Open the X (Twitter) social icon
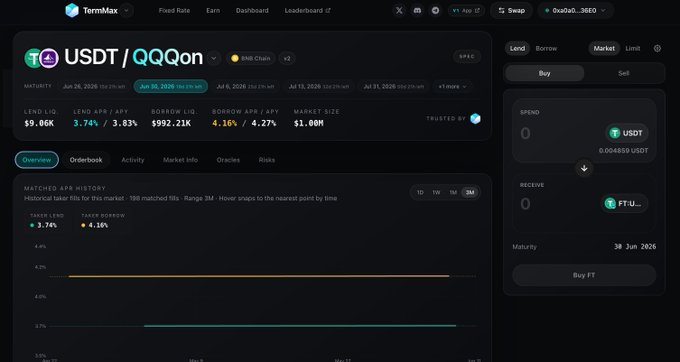 tap(399, 10)
